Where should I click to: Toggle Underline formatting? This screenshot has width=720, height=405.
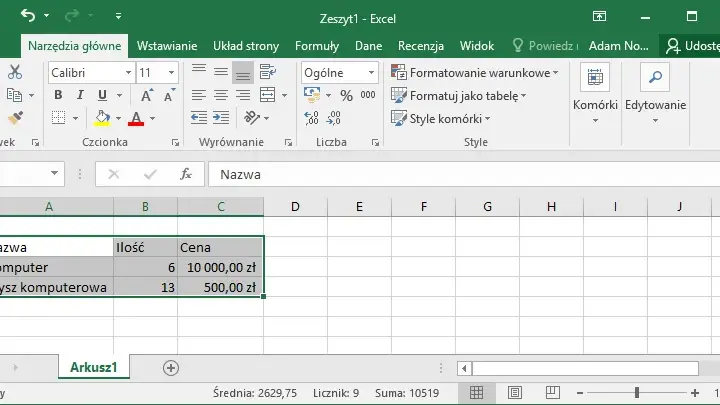[x=102, y=95]
